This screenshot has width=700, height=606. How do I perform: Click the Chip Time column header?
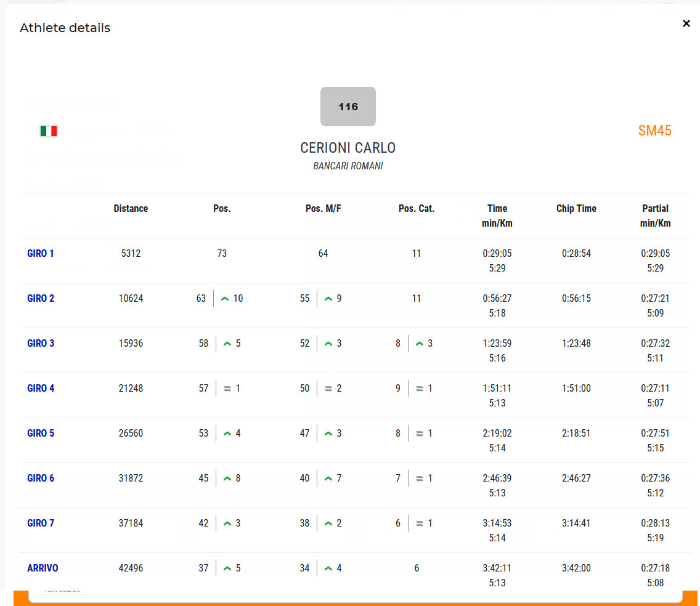pyautogui.click(x=576, y=208)
